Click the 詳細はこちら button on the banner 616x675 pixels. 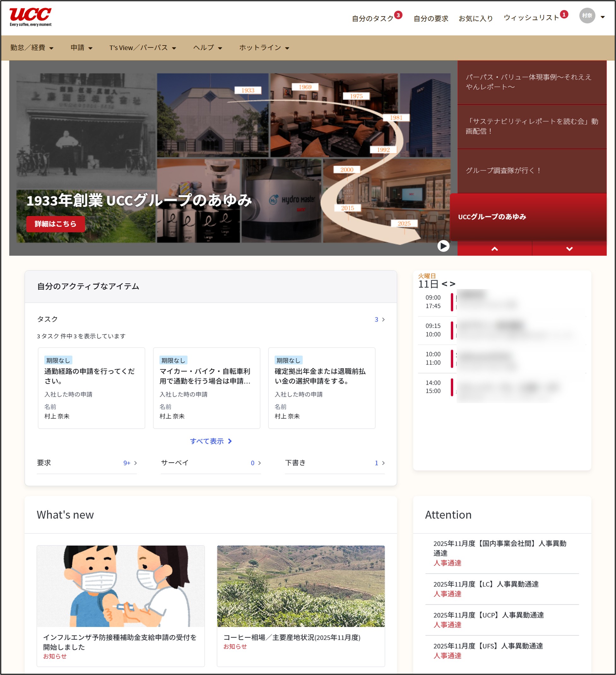[x=56, y=224]
